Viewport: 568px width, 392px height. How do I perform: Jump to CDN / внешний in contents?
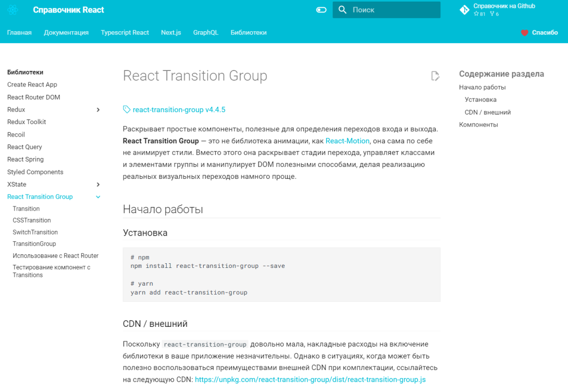[x=488, y=112]
